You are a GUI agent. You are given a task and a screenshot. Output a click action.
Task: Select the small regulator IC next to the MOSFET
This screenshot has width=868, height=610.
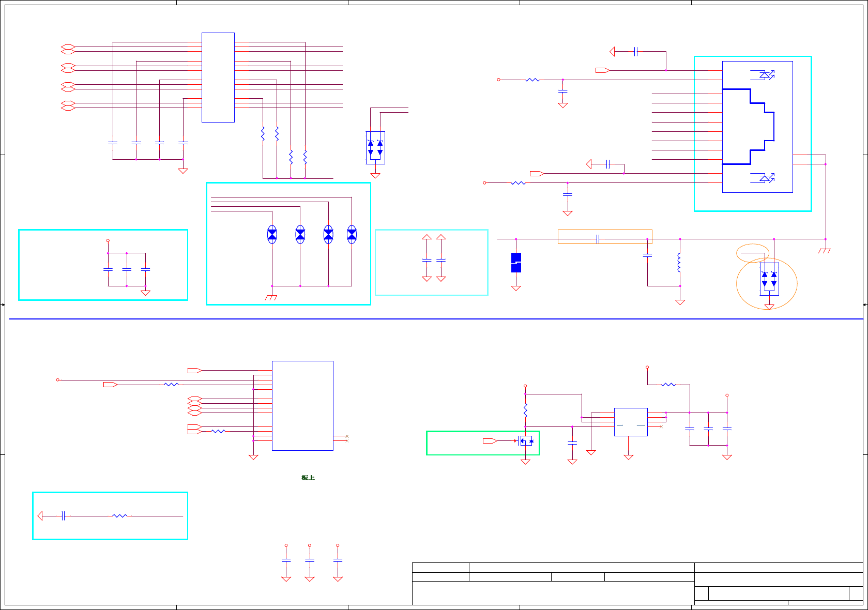(x=631, y=422)
